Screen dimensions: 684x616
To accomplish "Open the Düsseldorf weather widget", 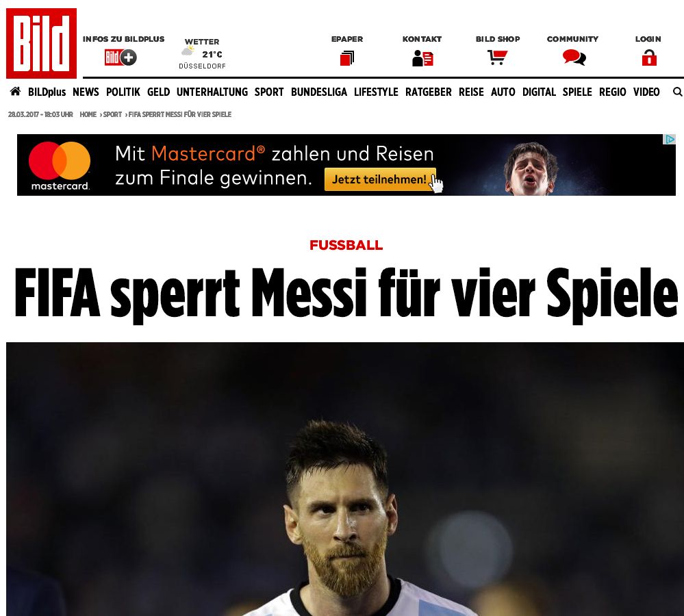I will [x=202, y=53].
